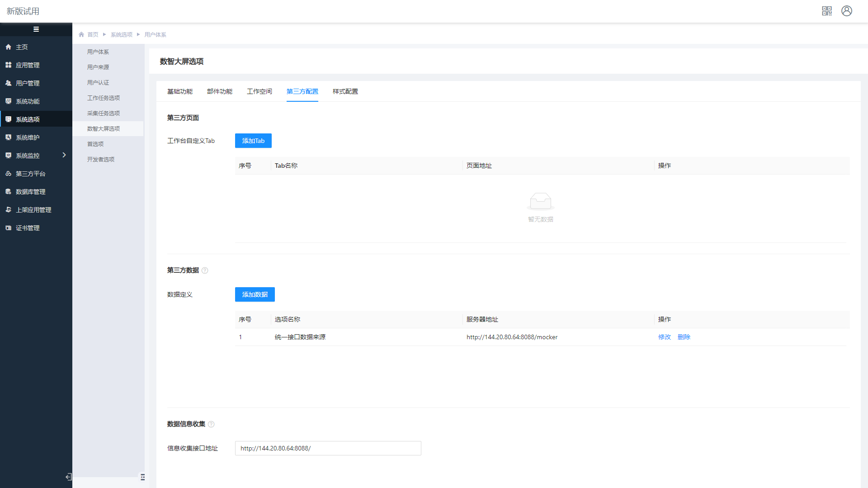Click the 添加数据 button
The image size is (868, 488).
click(x=255, y=294)
